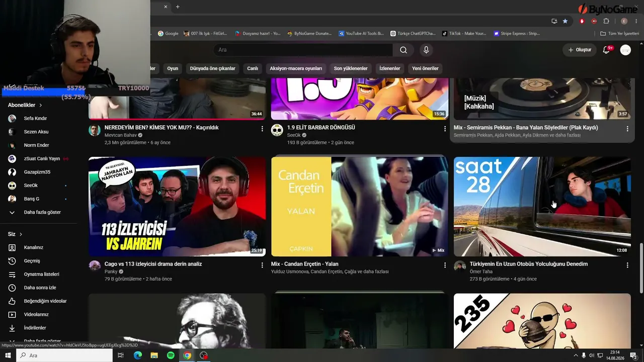Open more options for Türkiyenin En Uzun Otobüs video

click(x=627, y=265)
